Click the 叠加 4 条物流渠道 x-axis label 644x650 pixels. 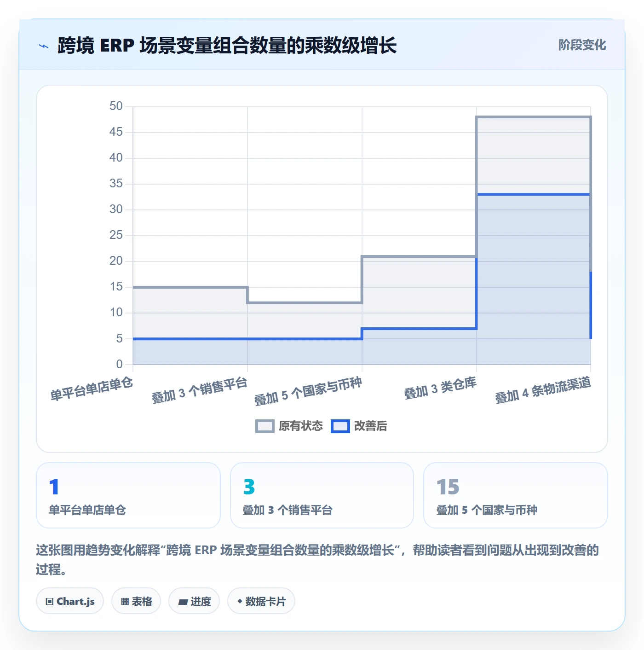pyautogui.click(x=543, y=390)
